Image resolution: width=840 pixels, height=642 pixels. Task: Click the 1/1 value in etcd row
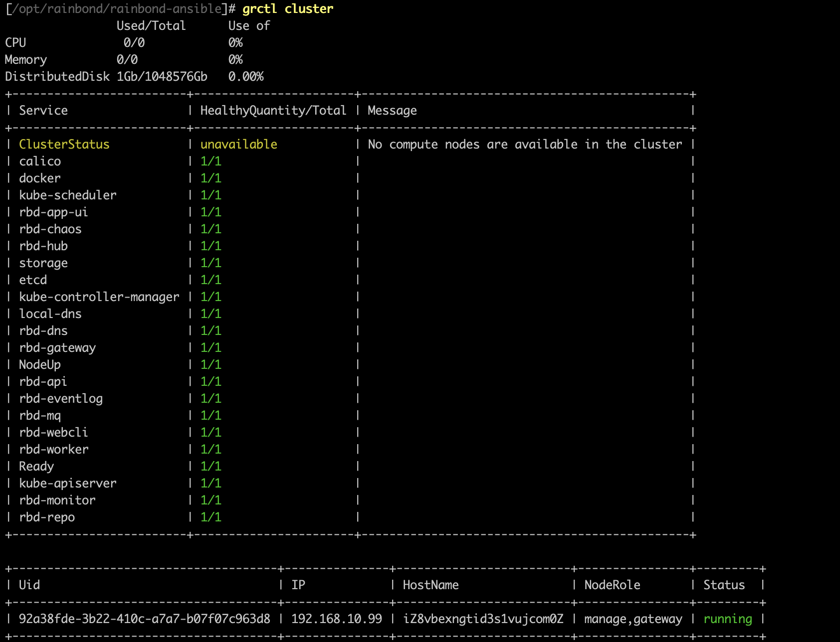click(211, 280)
